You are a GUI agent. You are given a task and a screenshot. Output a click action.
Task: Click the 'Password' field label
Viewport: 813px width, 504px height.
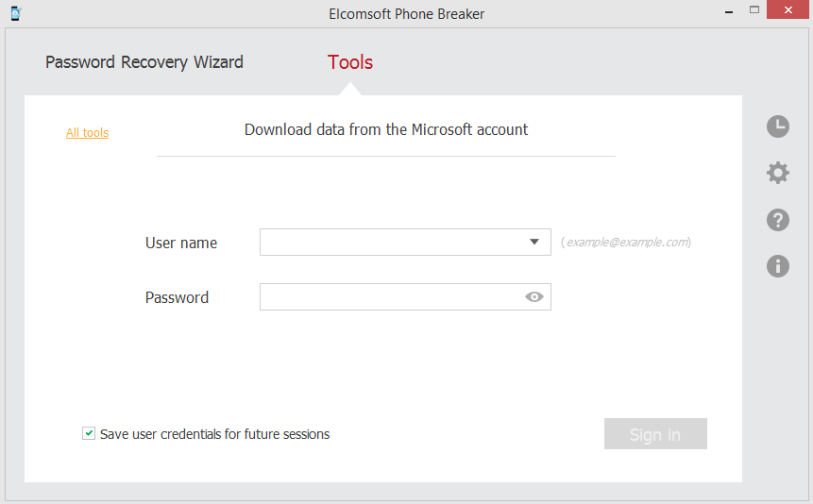point(177,297)
